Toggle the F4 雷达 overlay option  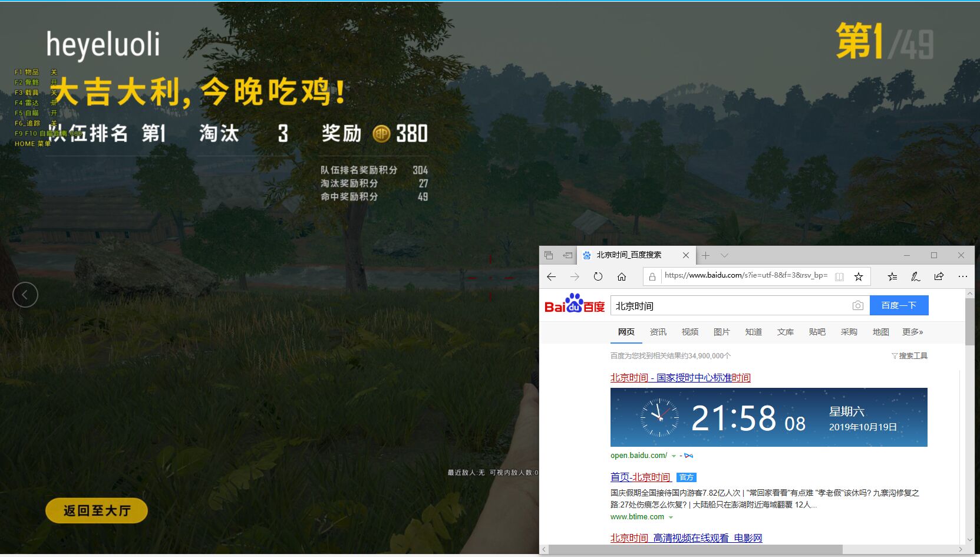coord(36,103)
